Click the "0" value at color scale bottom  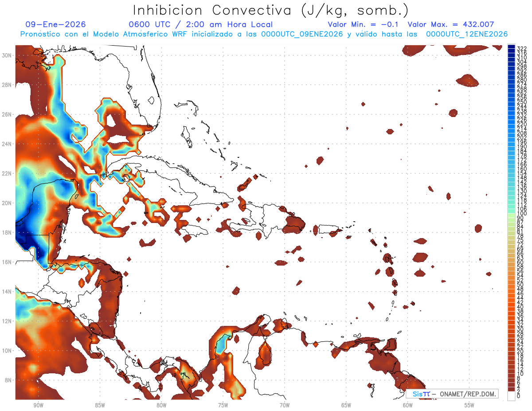[x=519, y=396]
